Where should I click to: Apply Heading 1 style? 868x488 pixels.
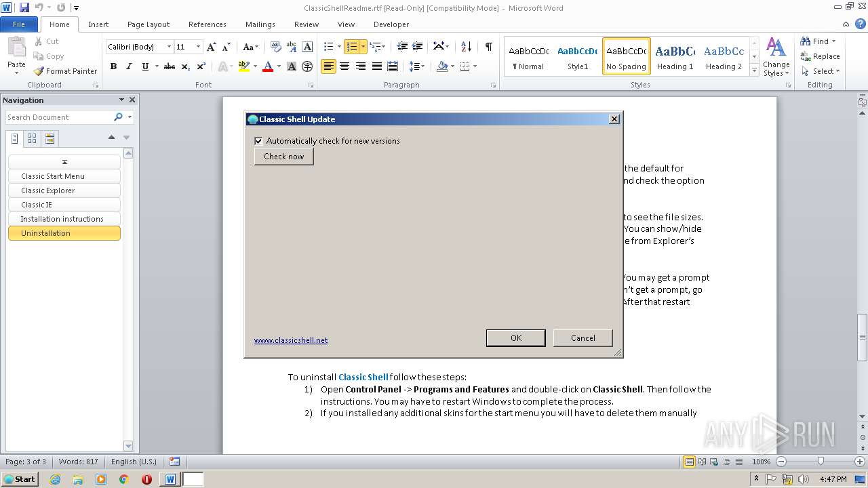(x=675, y=56)
